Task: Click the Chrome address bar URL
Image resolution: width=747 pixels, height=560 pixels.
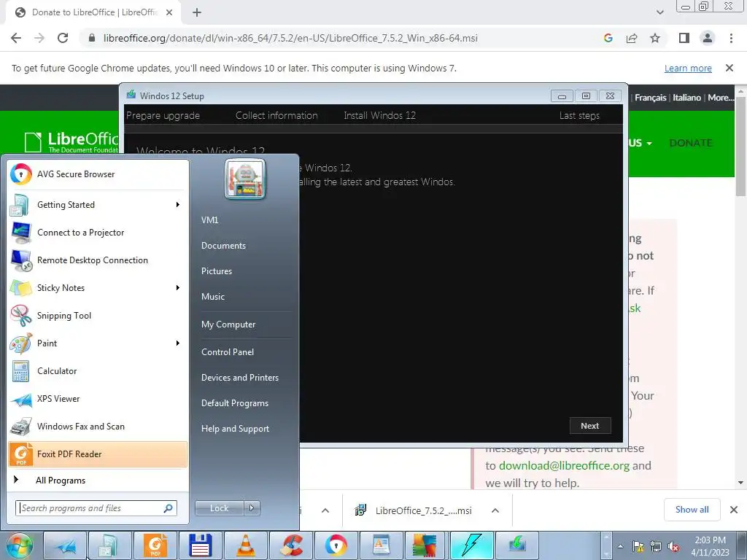Action: point(290,38)
